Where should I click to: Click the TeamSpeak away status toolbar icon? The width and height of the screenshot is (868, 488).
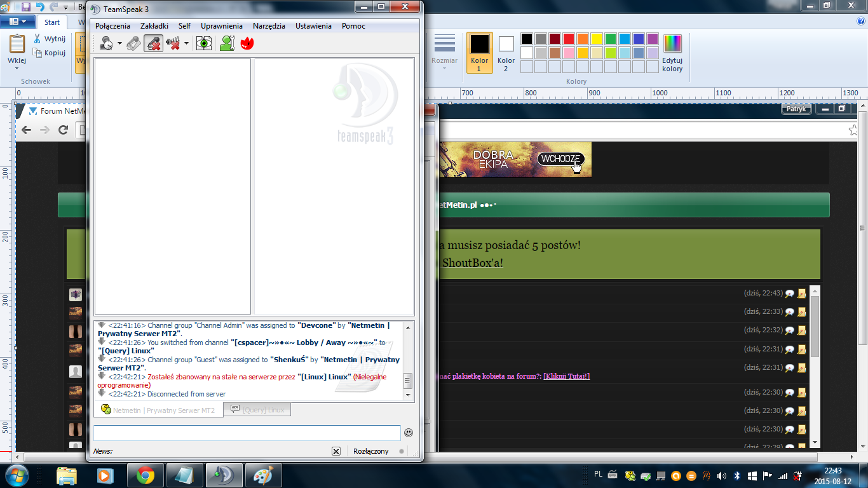[x=106, y=43]
